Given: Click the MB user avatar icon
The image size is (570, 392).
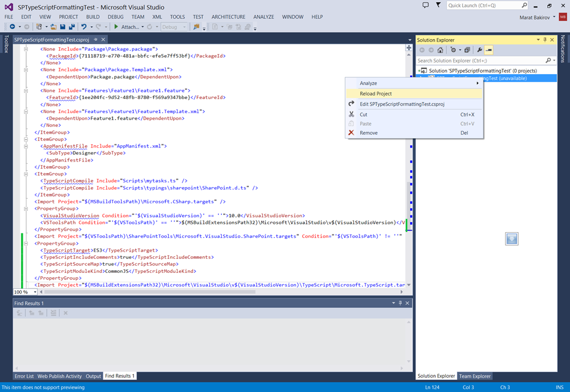Looking at the screenshot, I should (x=563, y=17).
